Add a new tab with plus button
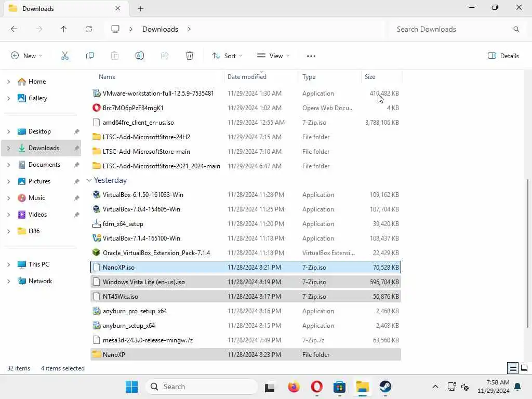Image resolution: width=532 pixels, height=399 pixels. click(x=140, y=8)
